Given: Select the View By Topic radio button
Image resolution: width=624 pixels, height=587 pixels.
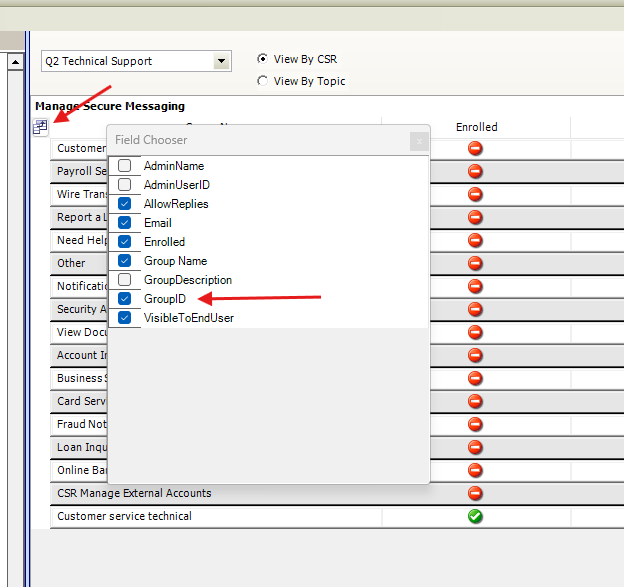Looking at the screenshot, I should point(262,81).
